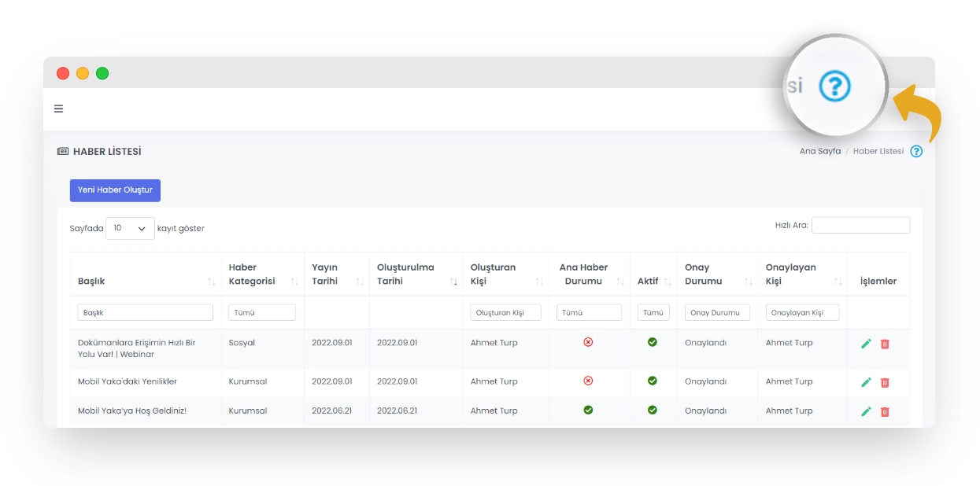Focus the Oluşturan Kişi filter input
Viewport: 980px width, 486px height.
(505, 312)
